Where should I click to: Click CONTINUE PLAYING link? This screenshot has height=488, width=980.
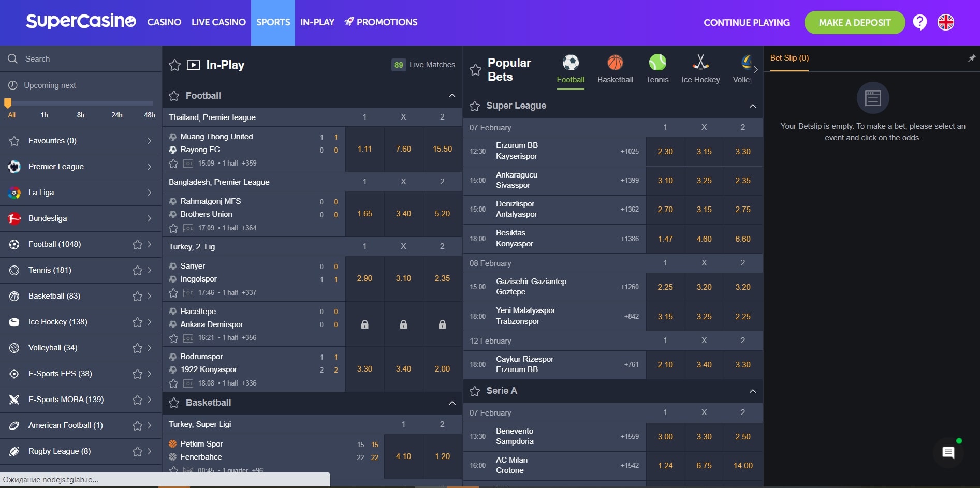tap(747, 23)
